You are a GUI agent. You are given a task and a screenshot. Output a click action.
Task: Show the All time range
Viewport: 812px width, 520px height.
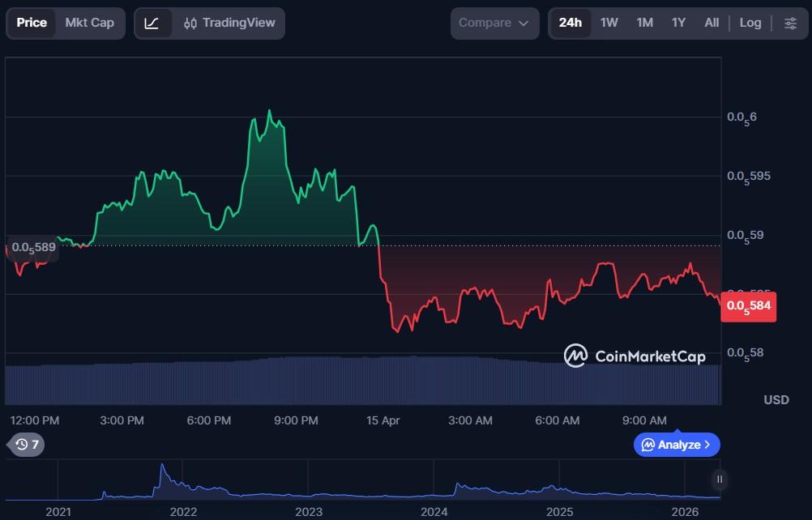(712, 23)
